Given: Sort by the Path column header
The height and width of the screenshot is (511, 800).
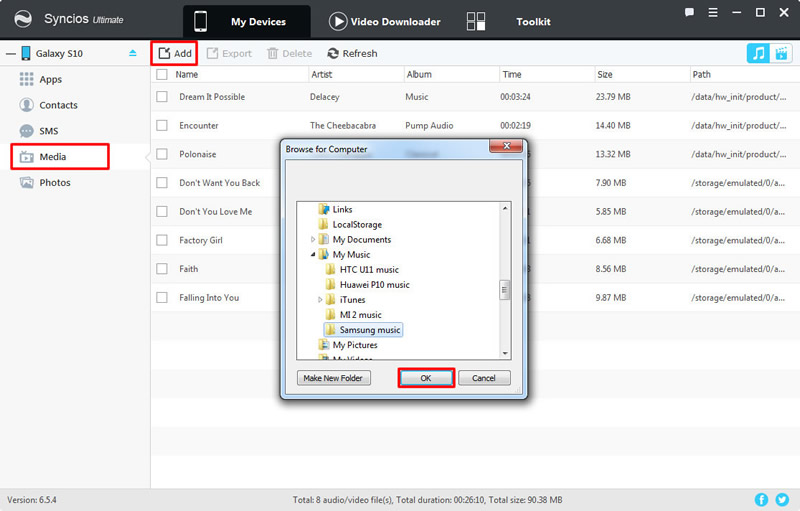Looking at the screenshot, I should 702,74.
